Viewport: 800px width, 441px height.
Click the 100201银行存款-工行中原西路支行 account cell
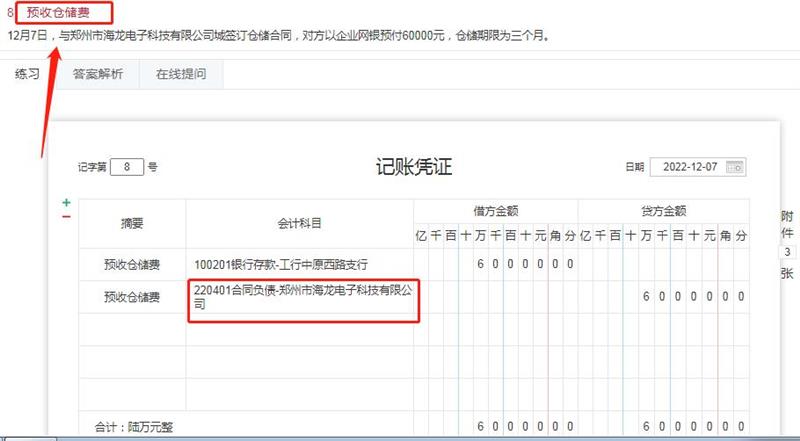pos(299,265)
